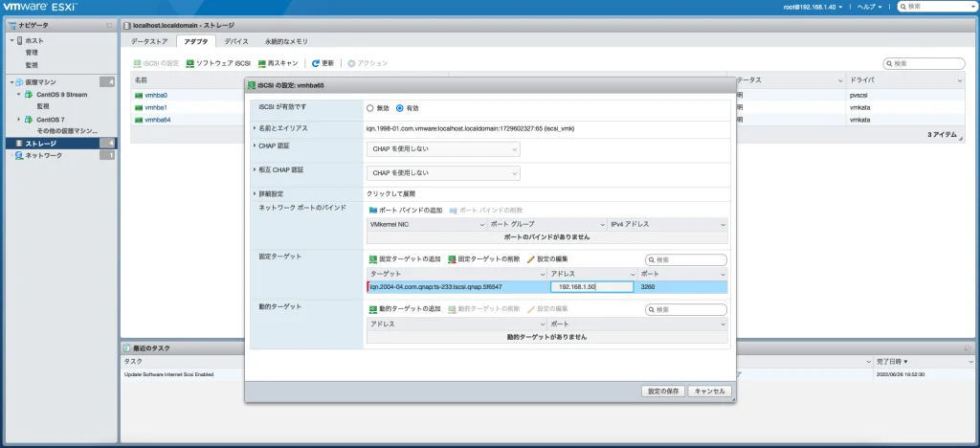The image size is (980, 448).
Task: Switch to the Datastores (データストア) tab
Action: tap(148, 42)
